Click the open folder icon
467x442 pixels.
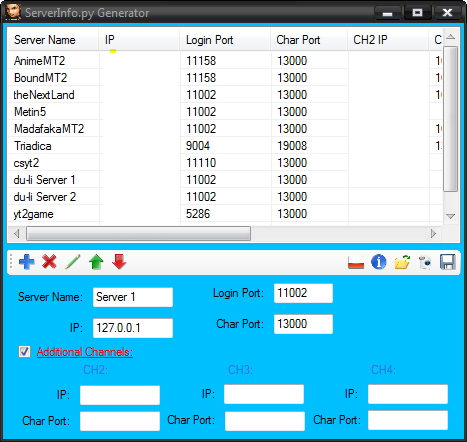click(x=402, y=262)
